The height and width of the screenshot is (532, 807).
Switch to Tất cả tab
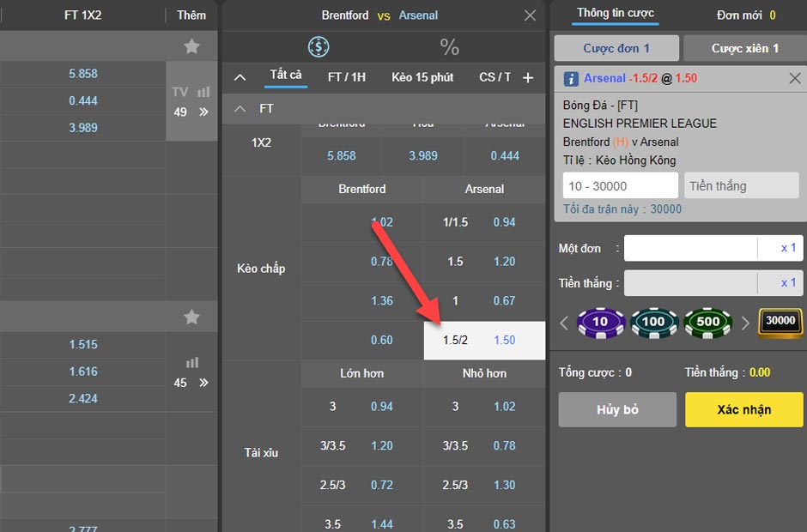(x=286, y=76)
